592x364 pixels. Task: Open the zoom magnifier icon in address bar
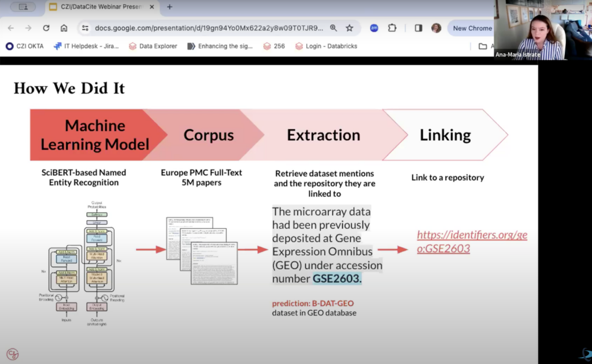click(x=334, y=28)
